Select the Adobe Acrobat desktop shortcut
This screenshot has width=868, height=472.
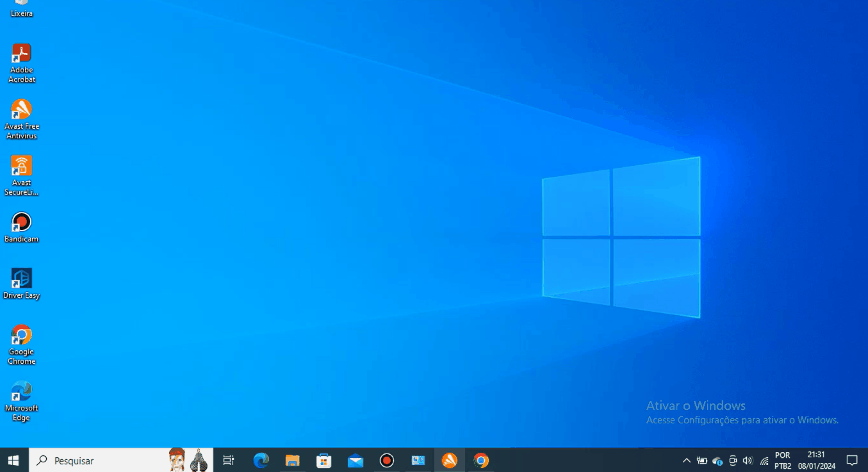[21, 63]
